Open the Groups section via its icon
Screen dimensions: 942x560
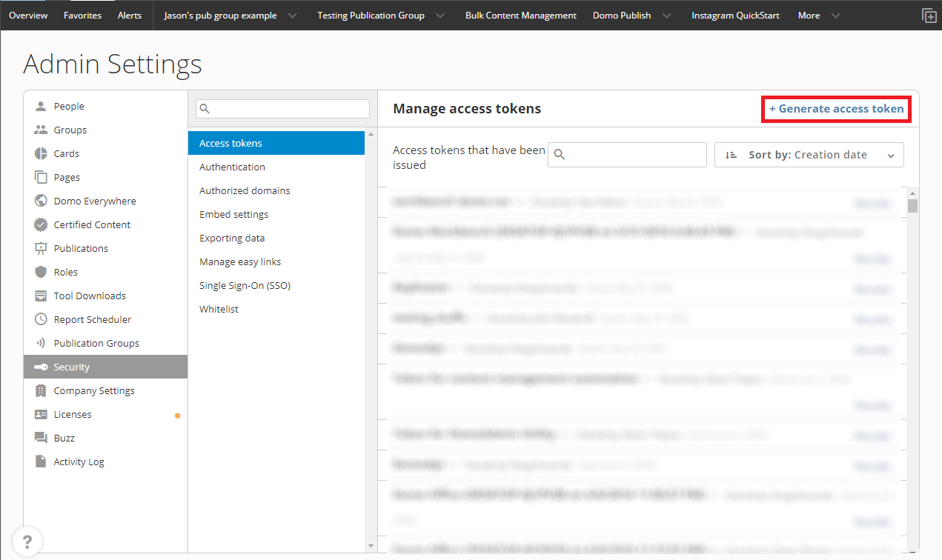42,130
